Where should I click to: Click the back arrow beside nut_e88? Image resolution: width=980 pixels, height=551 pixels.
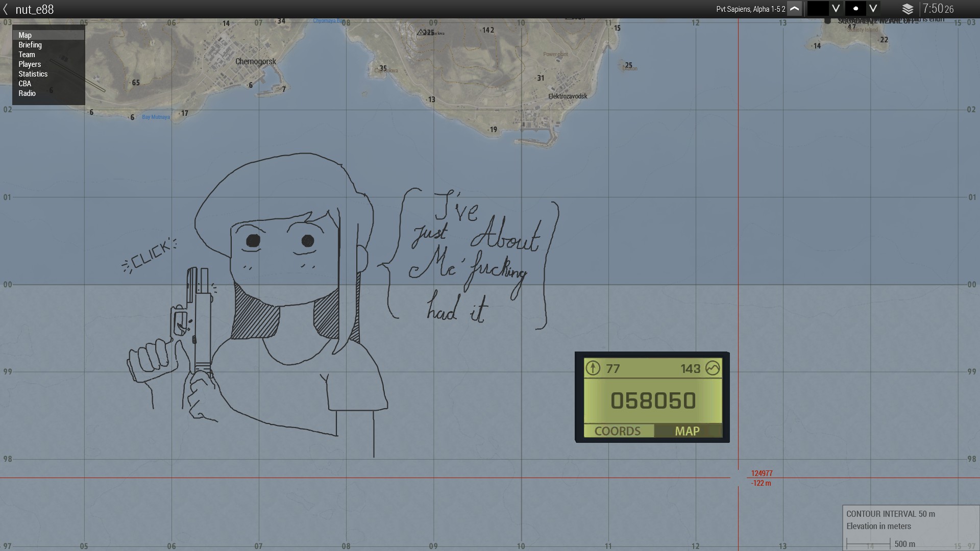pyautogui.click(x=6, y=9)
